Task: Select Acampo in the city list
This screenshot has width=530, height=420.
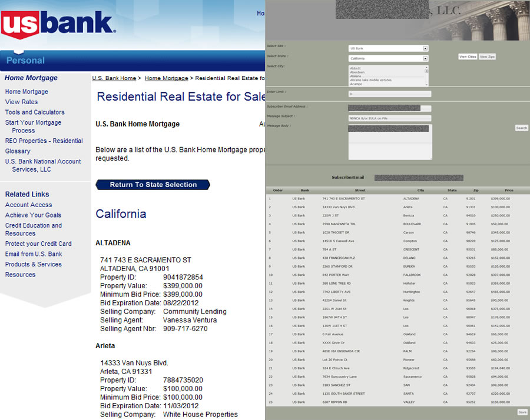Action: tap(356, 84)
